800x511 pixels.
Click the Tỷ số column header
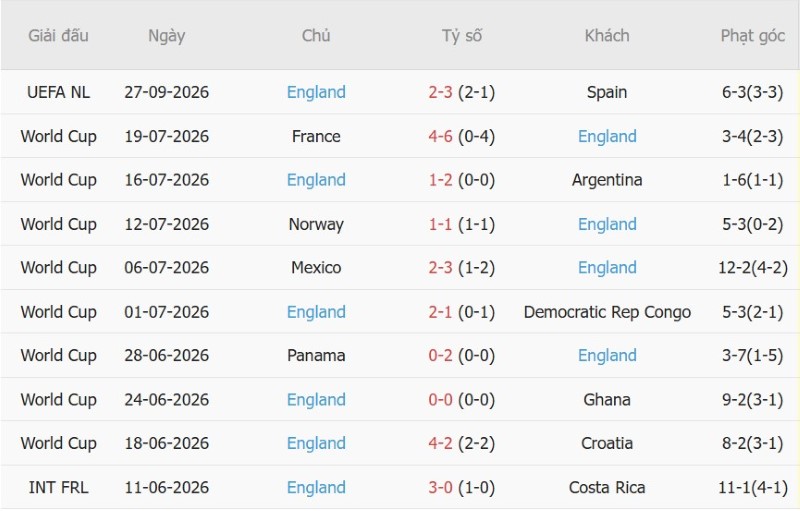462,36
